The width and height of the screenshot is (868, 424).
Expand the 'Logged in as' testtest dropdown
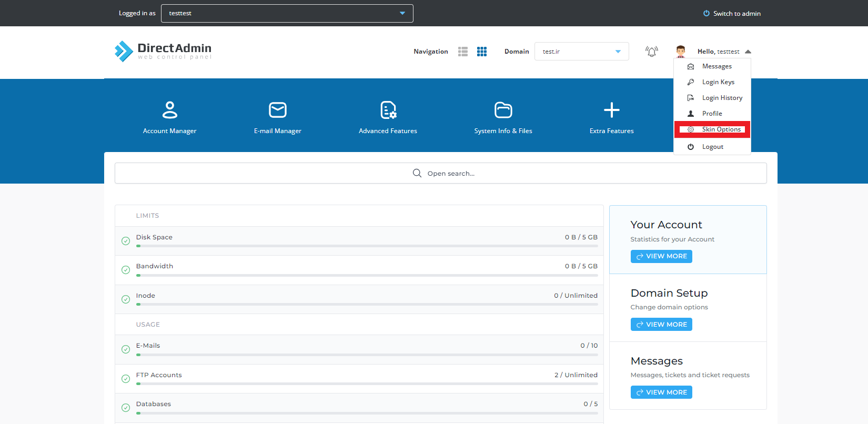click(287, 13)
